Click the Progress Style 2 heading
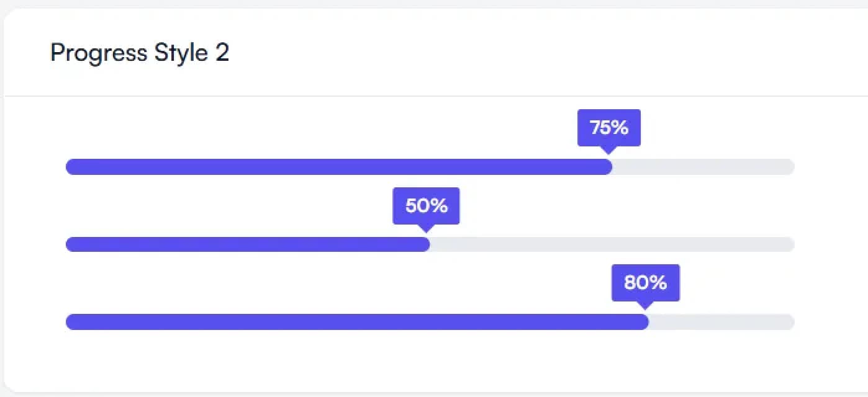The image size is (868, 397). point(140,53)
